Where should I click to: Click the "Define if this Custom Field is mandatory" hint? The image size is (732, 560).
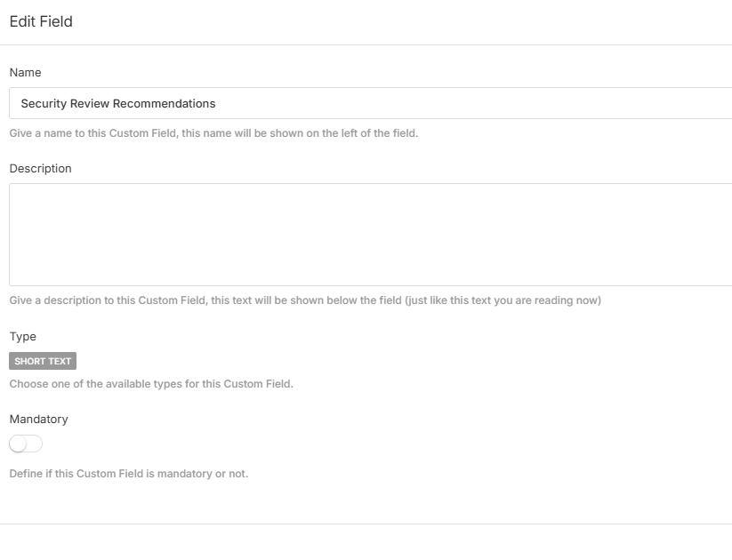(129, 474)
